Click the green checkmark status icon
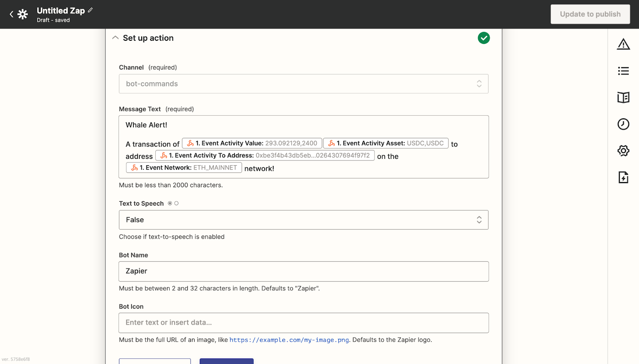 pos(484,38)
